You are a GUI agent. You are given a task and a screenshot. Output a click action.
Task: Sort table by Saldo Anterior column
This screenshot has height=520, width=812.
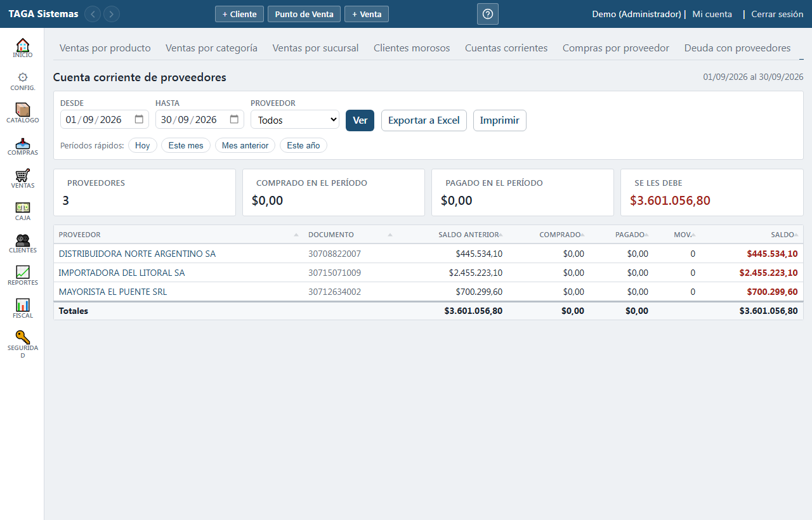tap(452, 235)
